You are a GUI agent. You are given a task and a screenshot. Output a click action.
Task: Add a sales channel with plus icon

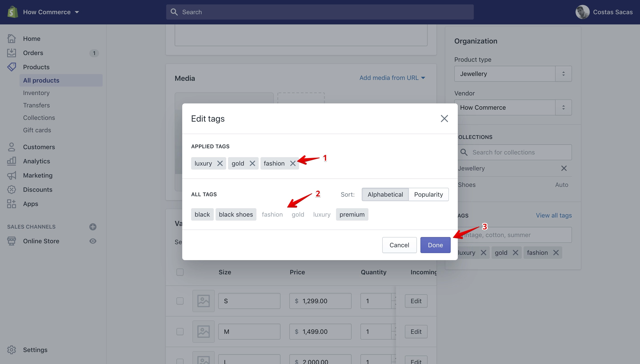[93, 227]
